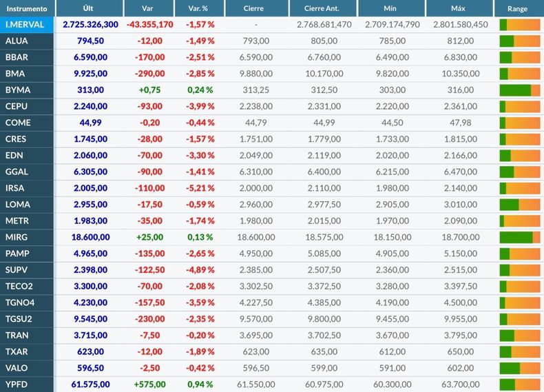Click the Mín column header
Image resolution: width=544 pixels, height=392 pixels.
pyautogui.click(x=391, y=8)
